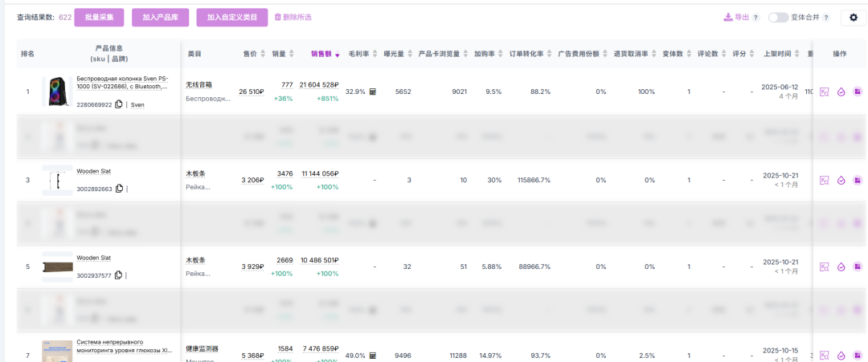Viewport: 868px width, 362px height.
Task: Toggle the 变体合并 switch
Action: tap(778, 17)
